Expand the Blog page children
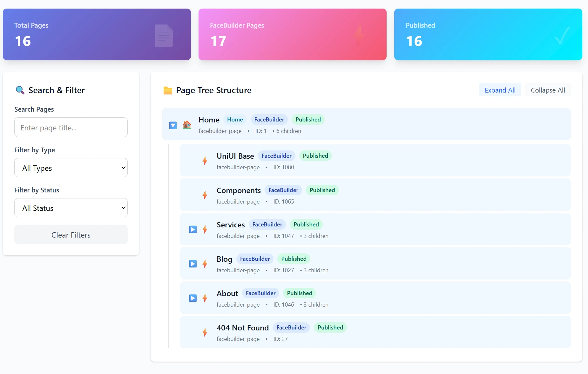 pyautogui.click(x=193, y=264)
